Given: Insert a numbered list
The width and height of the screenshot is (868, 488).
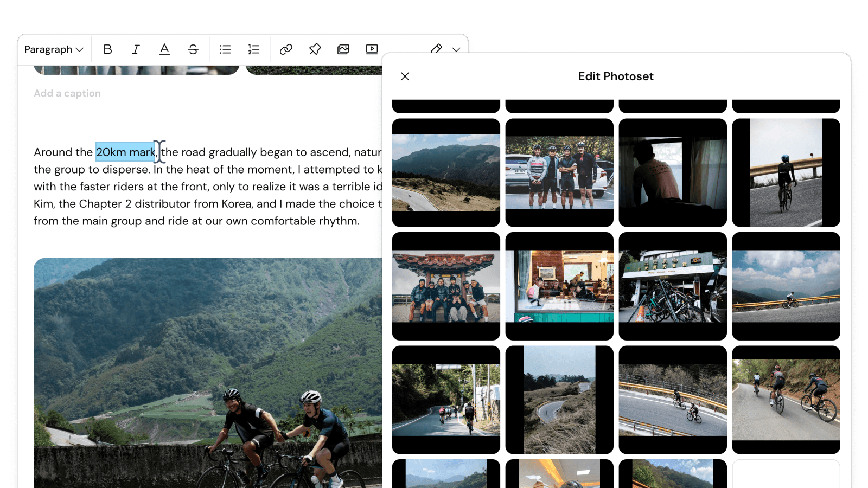Looking at the screenshot, I should 254,49.
